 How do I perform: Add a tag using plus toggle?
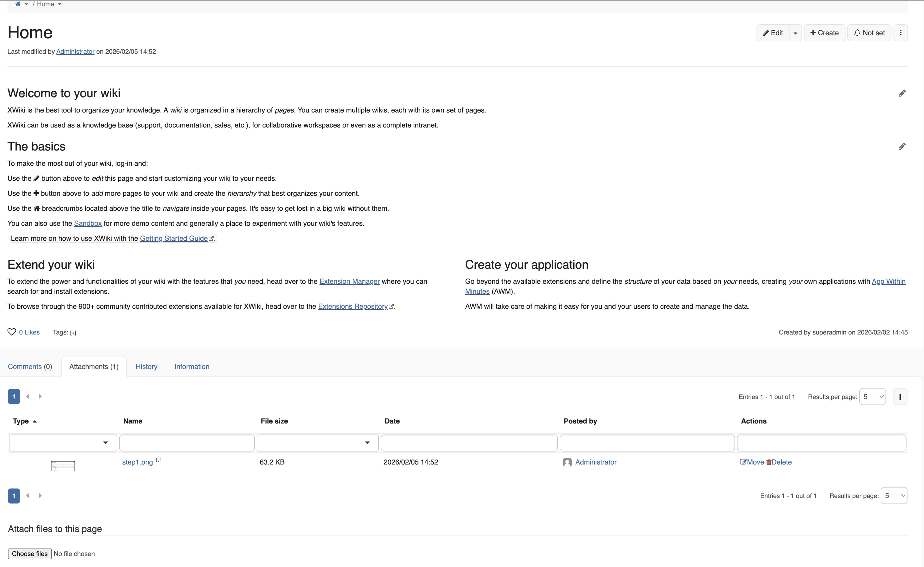[73, 332]
